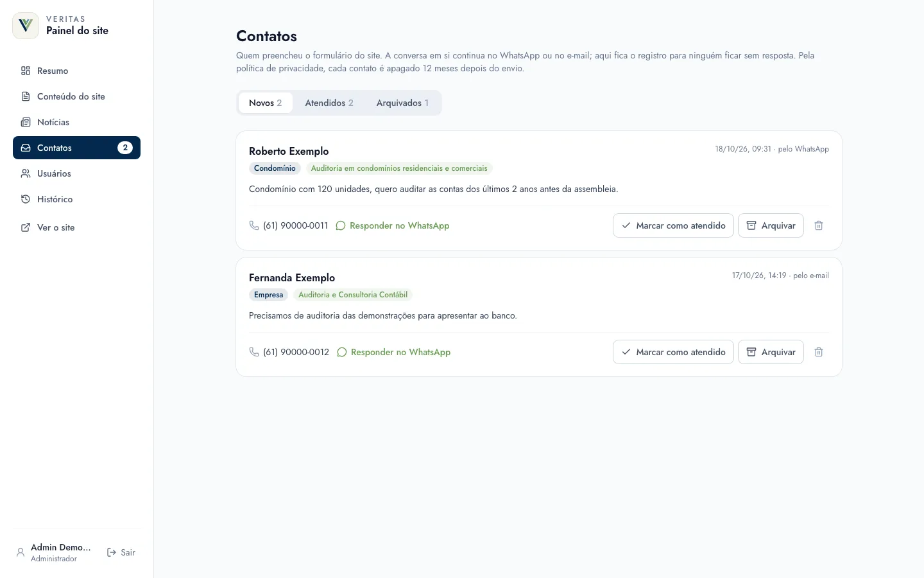Screen dimensions: 924x578
Task: Switch to the Arquivados tab
Action: coord(403,103)
